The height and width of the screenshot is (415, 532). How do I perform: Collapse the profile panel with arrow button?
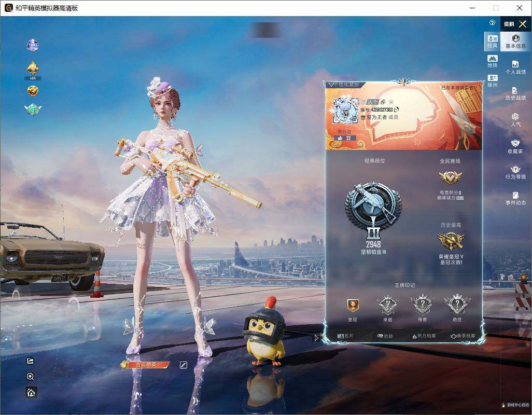click(316, 338)
